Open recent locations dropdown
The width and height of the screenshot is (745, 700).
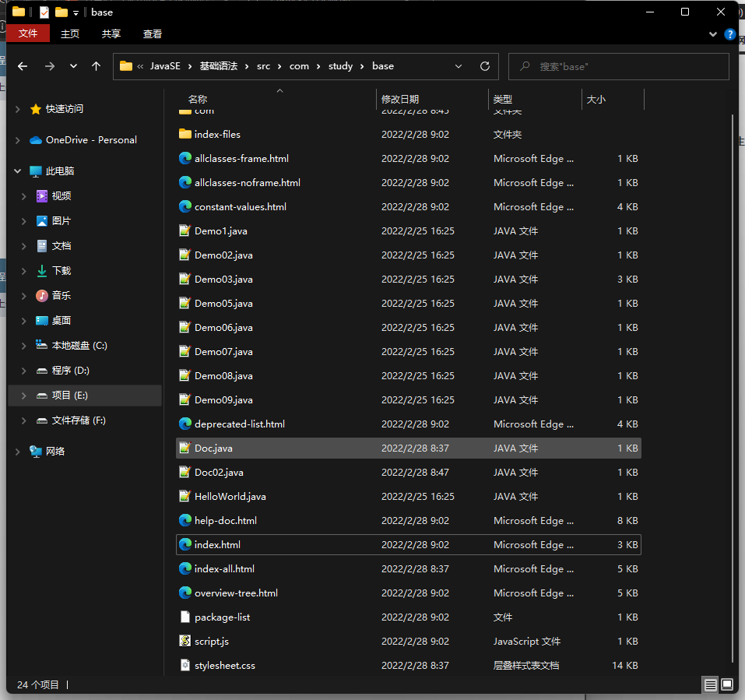pos(73,66)
